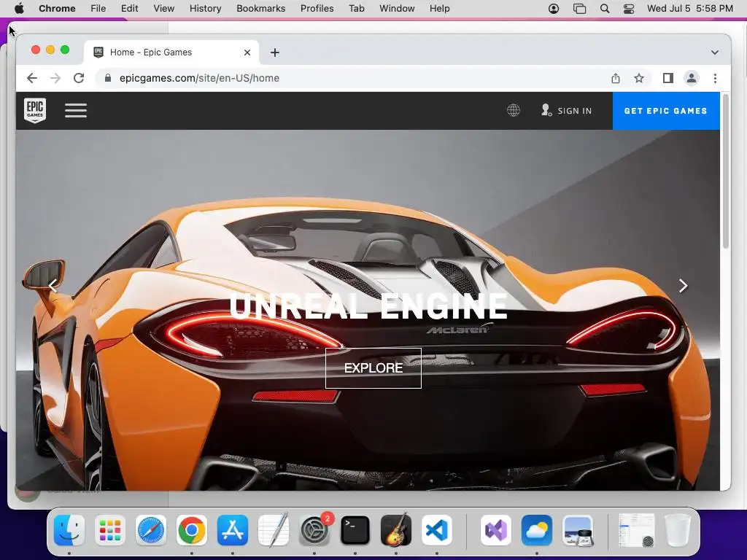Open the hamburger navigation menu
This screenshot has height=560, width=747.
(x=76, y=111)
